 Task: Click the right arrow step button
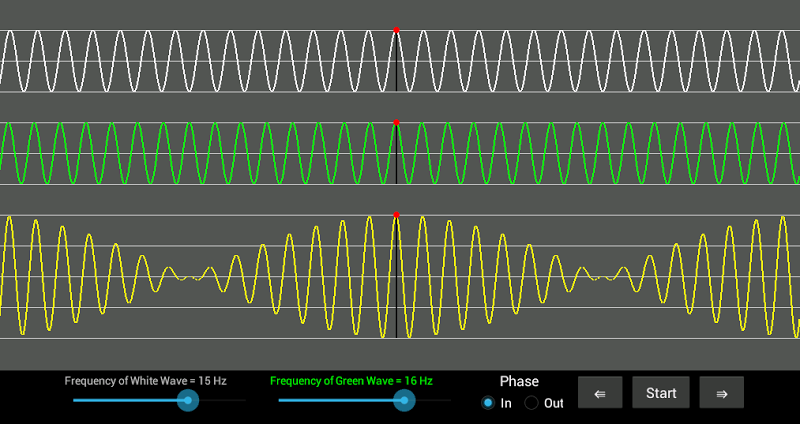721,392
